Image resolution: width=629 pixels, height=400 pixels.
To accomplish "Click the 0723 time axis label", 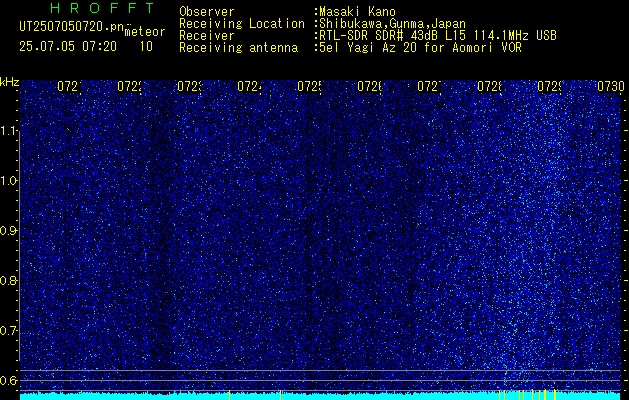I will click(189, 87).
